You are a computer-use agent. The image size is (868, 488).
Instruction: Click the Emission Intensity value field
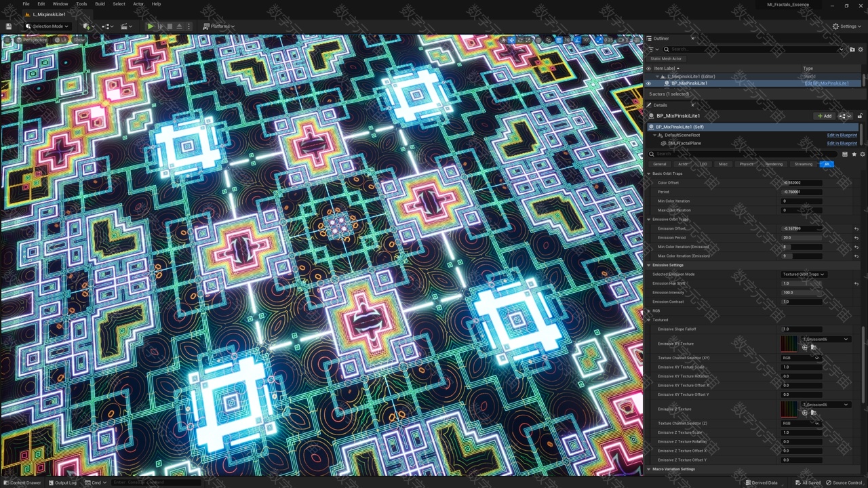pyautogui.click(x=802, y=293)
